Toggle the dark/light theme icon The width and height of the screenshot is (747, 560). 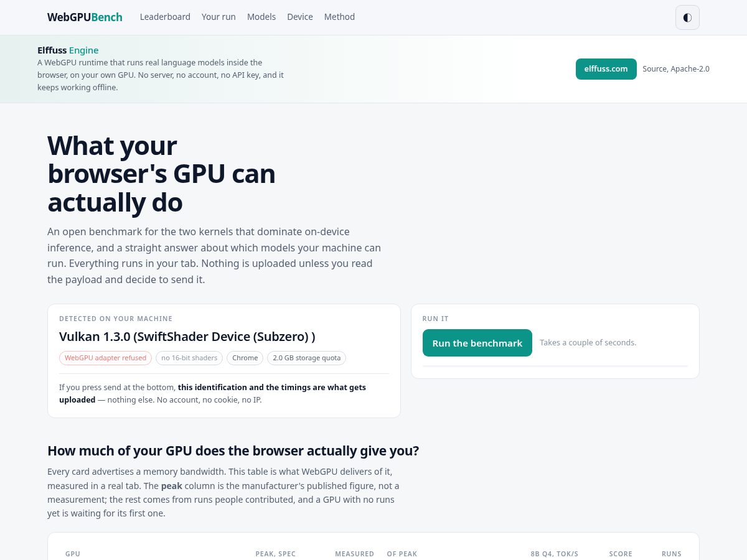[687, 17]
